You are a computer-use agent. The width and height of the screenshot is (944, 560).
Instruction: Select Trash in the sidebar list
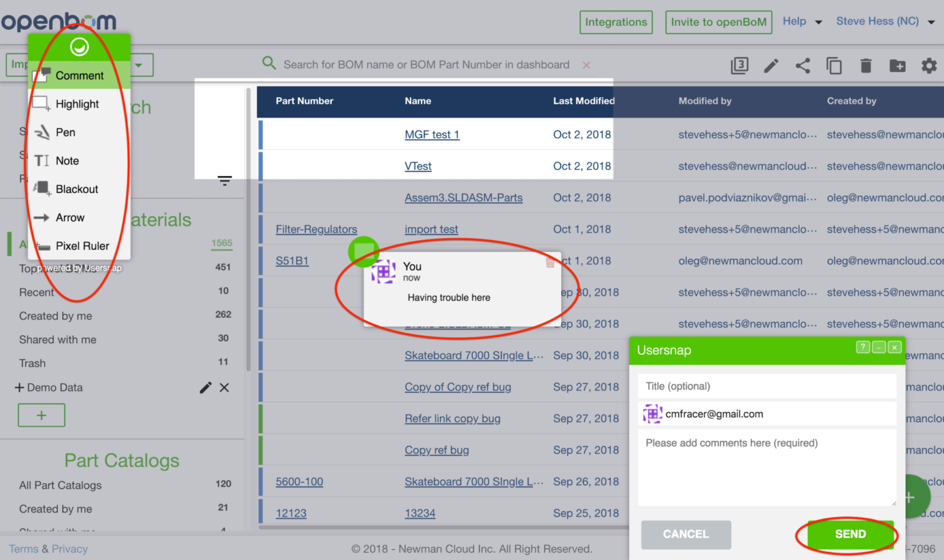pos(32,363)
